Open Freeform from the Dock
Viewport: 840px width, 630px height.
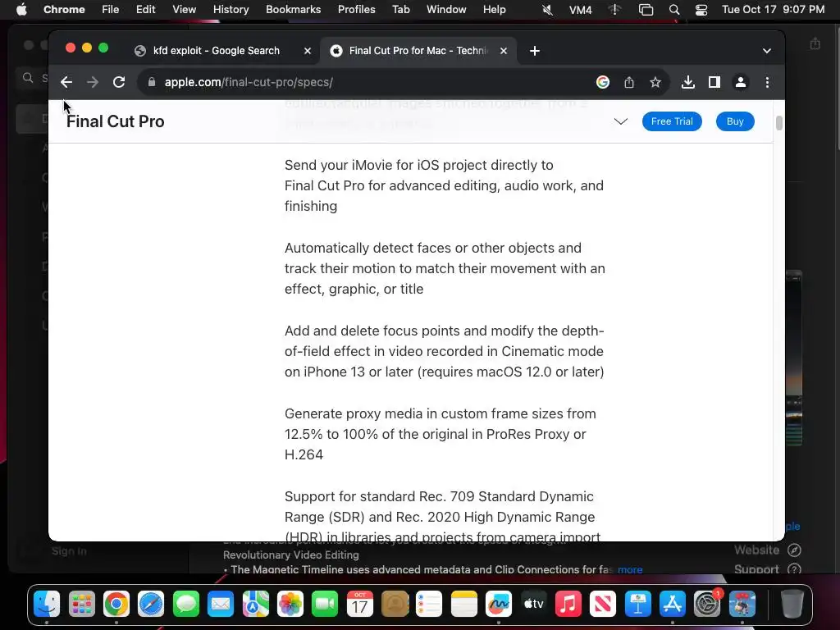pos(499,605)
